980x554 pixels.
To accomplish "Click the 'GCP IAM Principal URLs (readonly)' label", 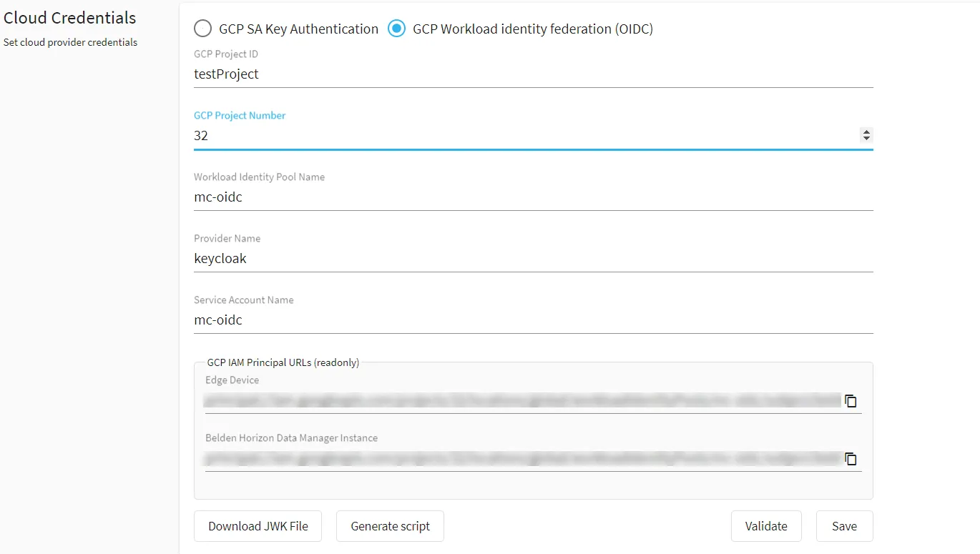I will pos(283,362).
